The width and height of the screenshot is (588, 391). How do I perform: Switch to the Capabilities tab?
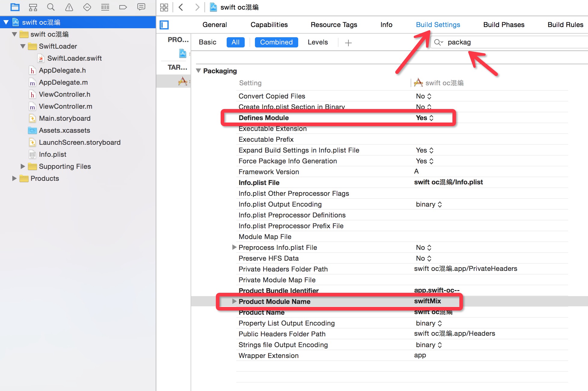click(269, 25)
